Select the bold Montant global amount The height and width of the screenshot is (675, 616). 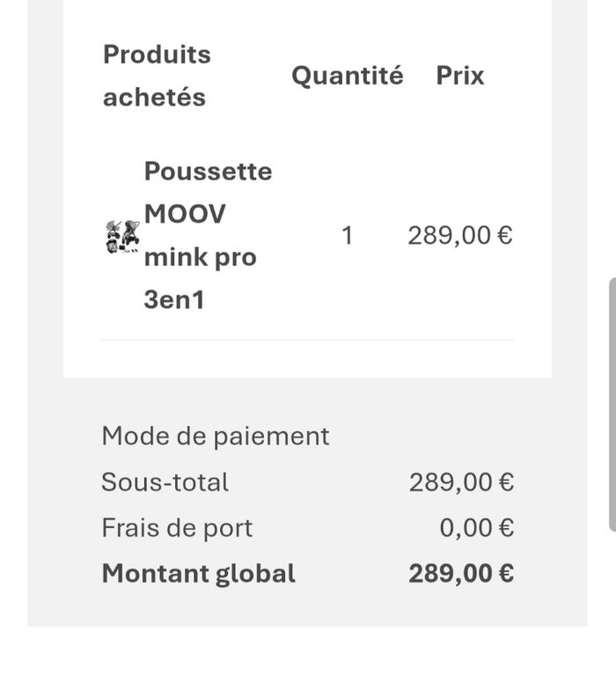(x=461, y=574)
